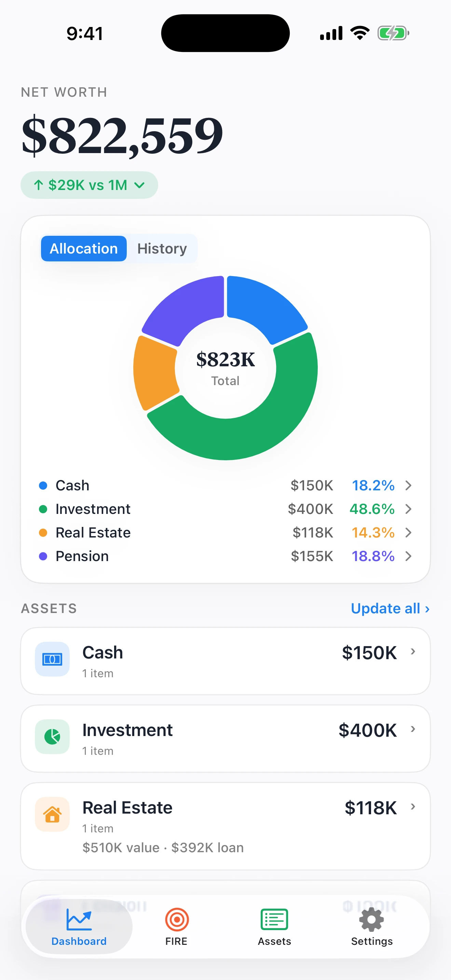Go to the Assets list icon tab

pos(274,920)
